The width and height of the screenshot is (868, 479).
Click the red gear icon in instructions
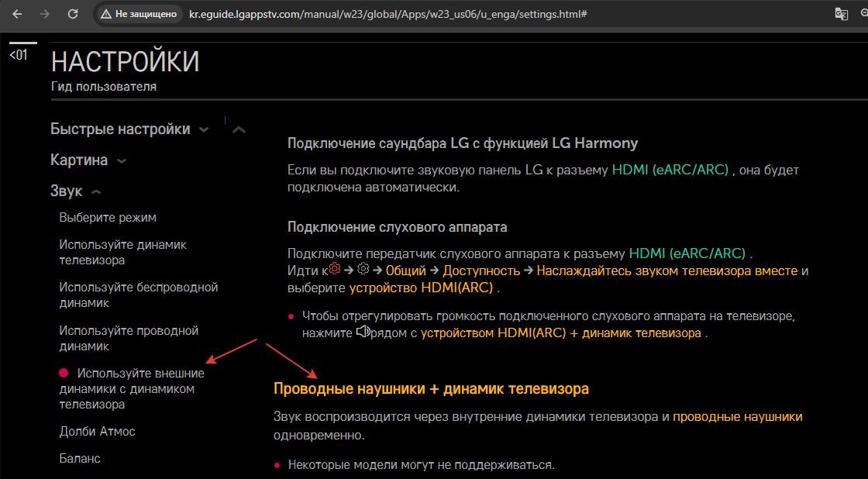coord(335,269)
